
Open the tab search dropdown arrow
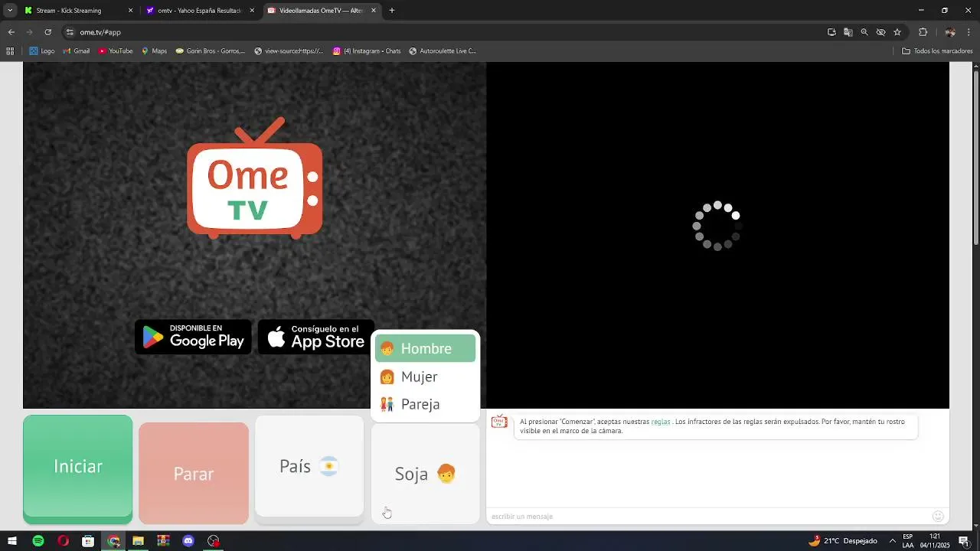(10, 11)
